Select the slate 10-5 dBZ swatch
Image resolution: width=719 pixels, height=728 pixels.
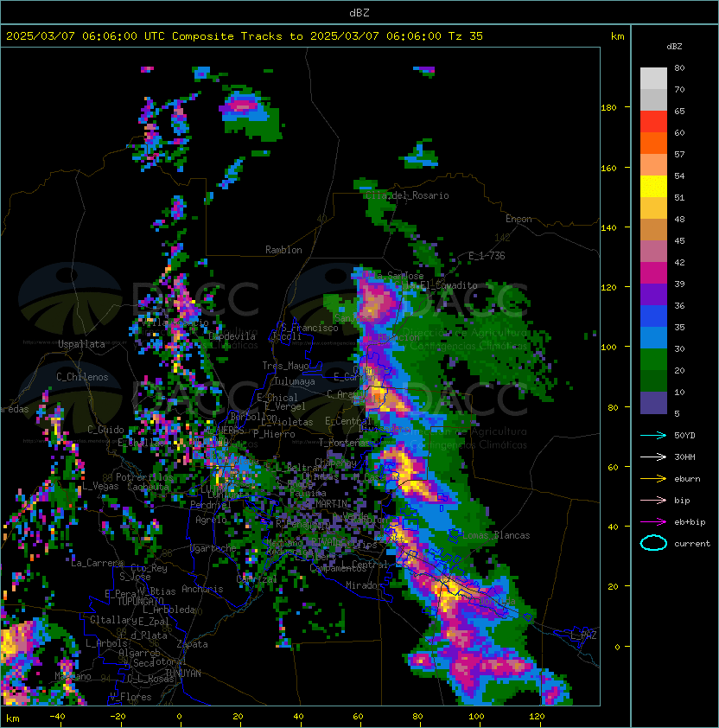653,403
